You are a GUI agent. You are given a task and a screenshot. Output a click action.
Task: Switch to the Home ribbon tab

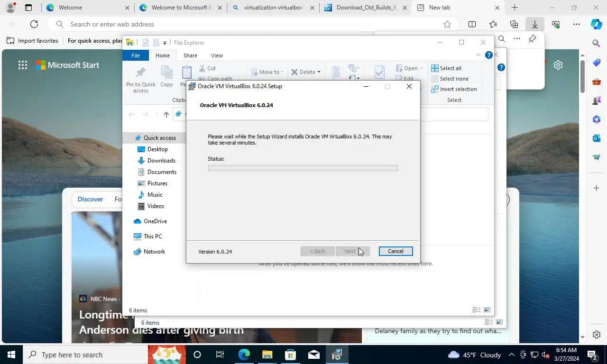point(163,55)
